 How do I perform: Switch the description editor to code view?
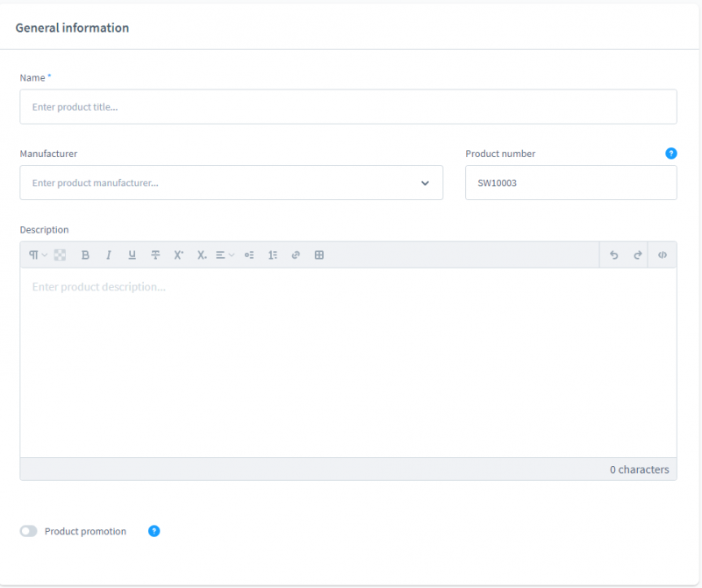(662, 255)
